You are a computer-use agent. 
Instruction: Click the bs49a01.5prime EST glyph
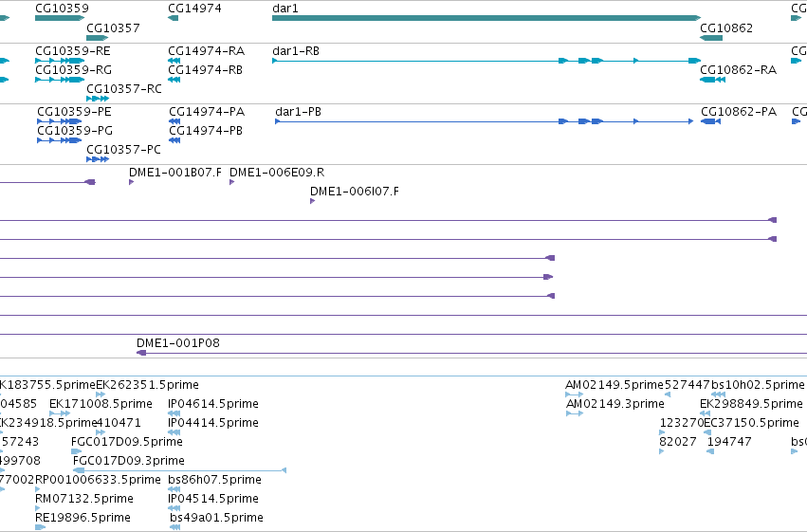tap(175, 527)
